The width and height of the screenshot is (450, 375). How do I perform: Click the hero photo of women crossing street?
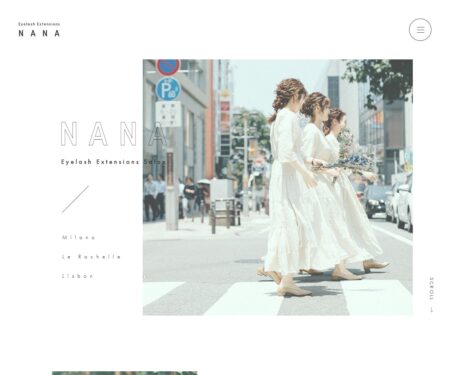[278, 187]
